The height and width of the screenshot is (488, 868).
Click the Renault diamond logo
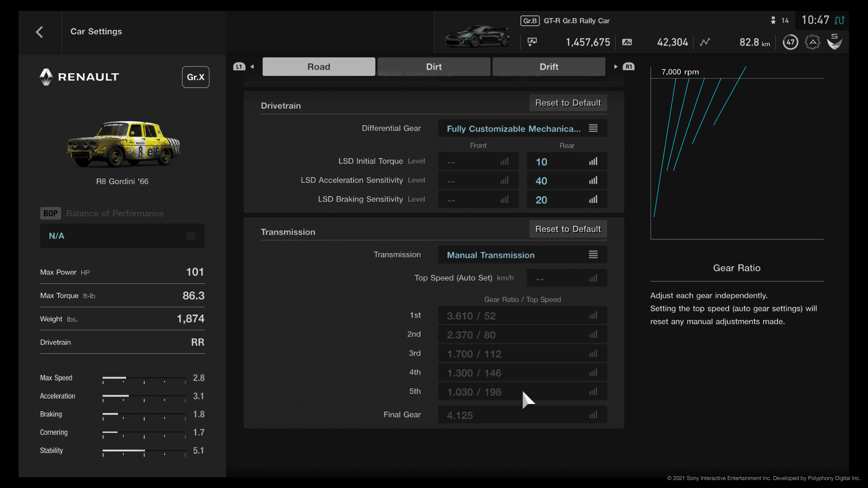coord(46,77)
